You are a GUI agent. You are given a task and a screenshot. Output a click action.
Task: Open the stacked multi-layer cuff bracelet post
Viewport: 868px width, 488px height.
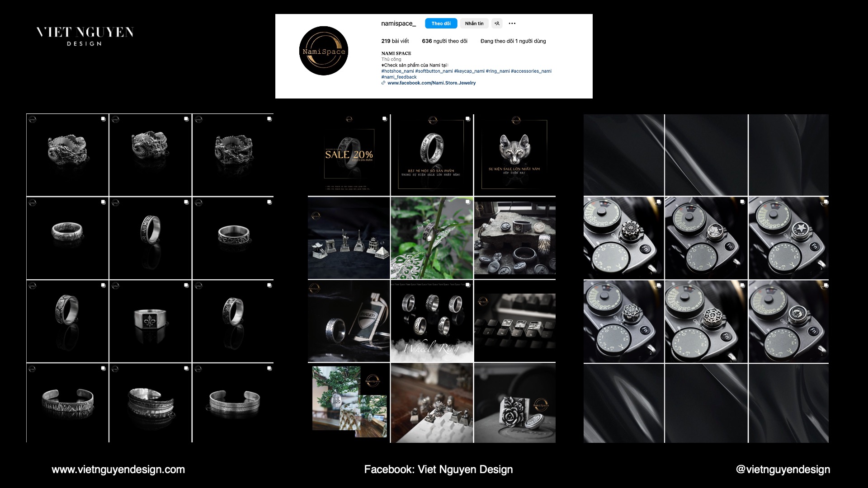pyautogui.click(x=151, y=403)
